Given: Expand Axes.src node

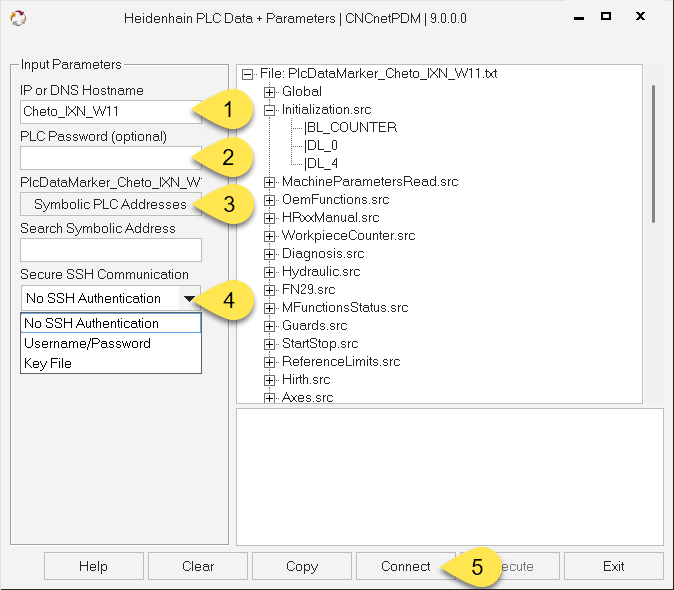Looking at the screenshot, I should pyautogui.click(x=269, y=398).
